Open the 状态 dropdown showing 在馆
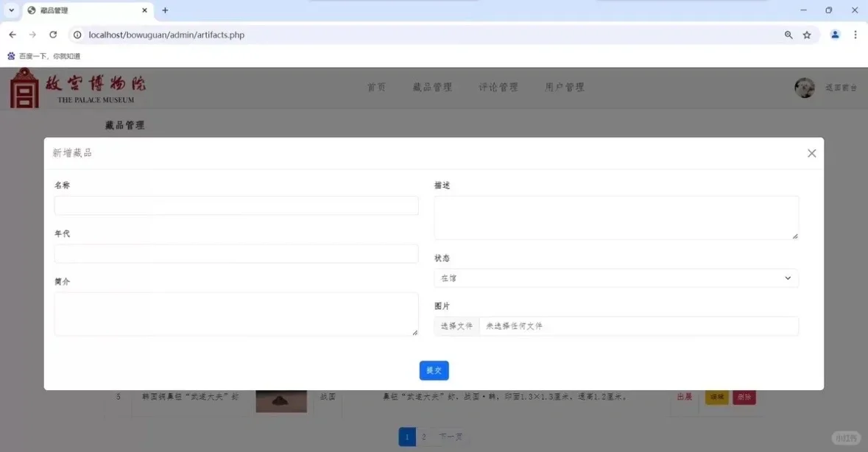 pos(616,278)
